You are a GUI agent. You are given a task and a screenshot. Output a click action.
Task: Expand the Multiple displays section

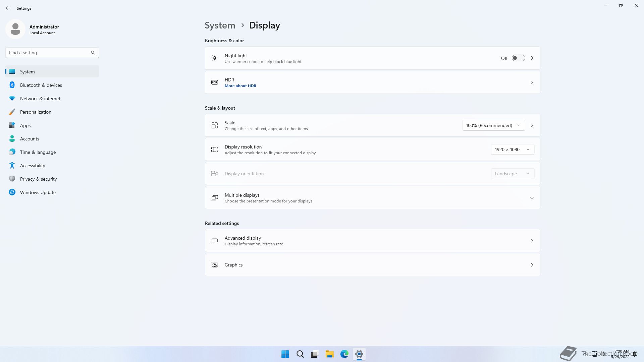[532, 198]
